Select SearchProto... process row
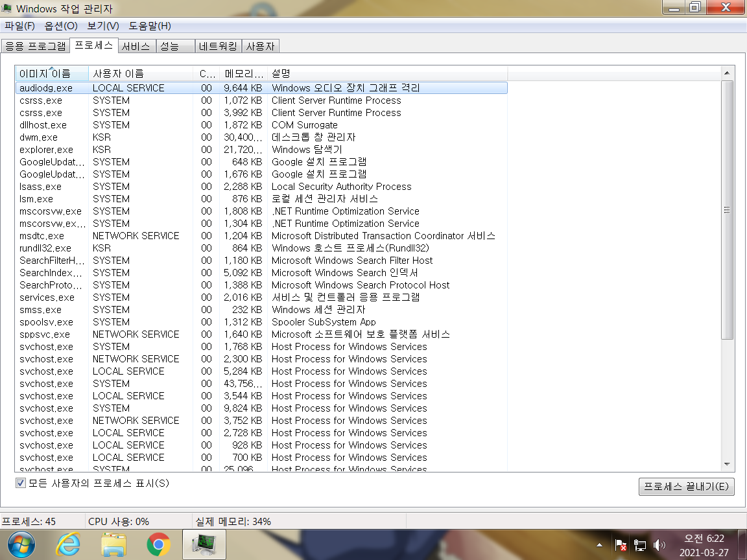This screenshot has width=747, height=560. tap(261, 285)
